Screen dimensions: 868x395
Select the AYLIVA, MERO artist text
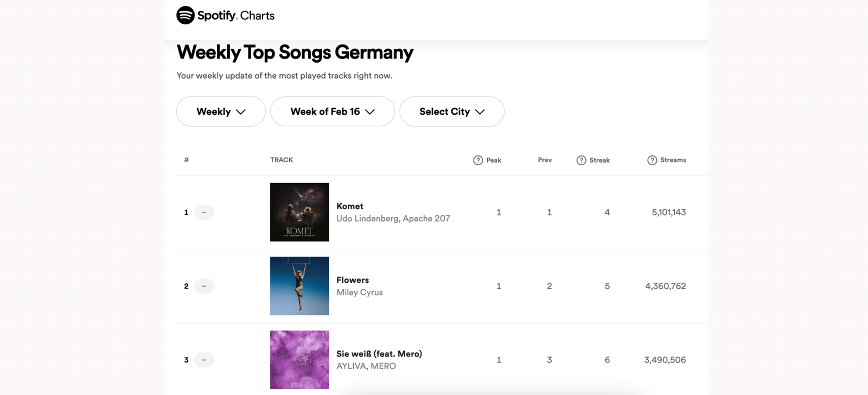point(366,366)
